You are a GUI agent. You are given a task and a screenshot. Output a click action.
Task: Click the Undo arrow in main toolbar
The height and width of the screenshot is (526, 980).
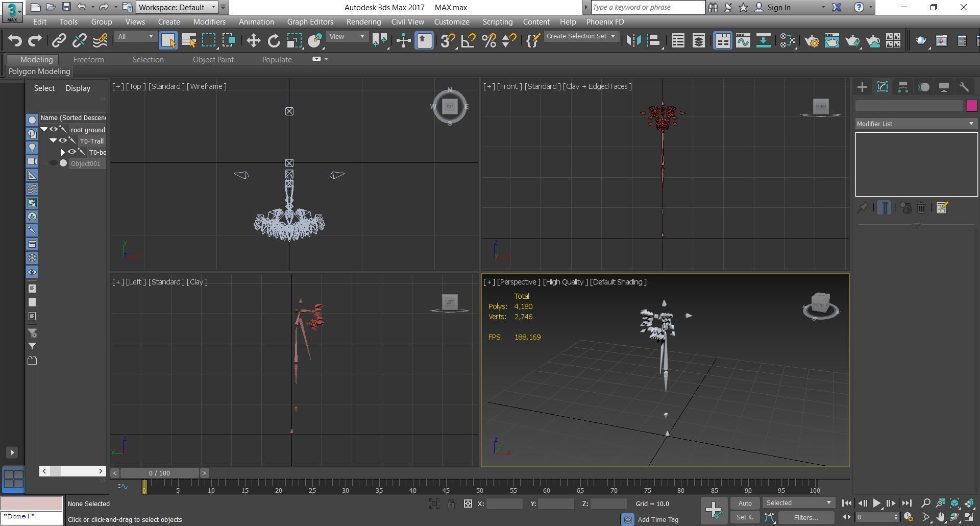15,41
